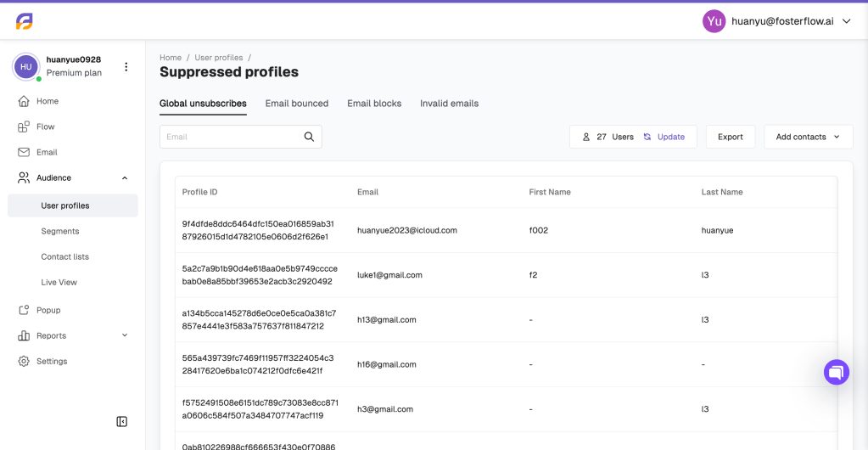Click profile ID starting with 5a2c7a9b
This screenshot has height=450, width=868.
coord(260,275)
